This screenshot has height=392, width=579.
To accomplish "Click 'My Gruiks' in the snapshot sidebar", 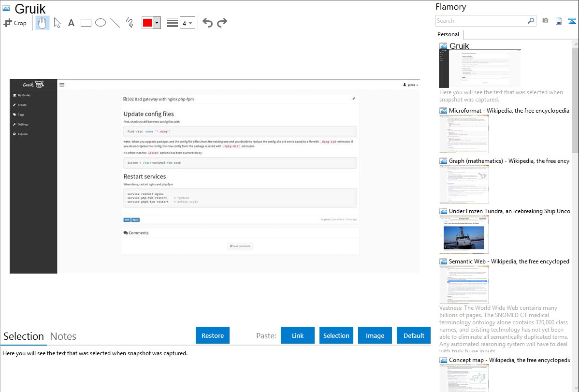I will tap(22, 95).
